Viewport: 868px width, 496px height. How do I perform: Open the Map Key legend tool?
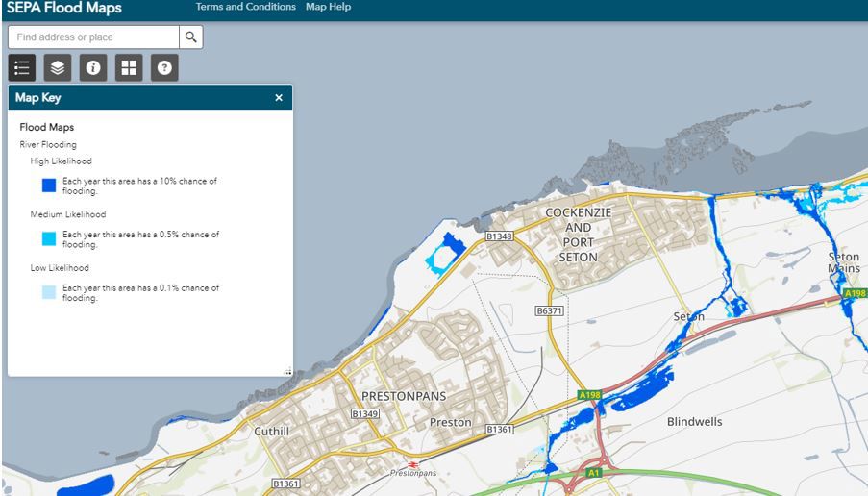tap(22, 67)
